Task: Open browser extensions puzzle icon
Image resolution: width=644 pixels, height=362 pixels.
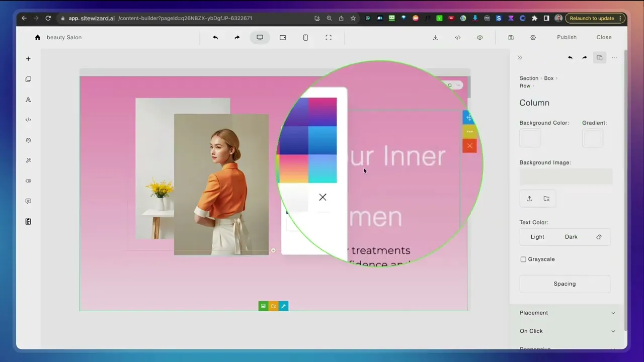Action: [534, 18]
